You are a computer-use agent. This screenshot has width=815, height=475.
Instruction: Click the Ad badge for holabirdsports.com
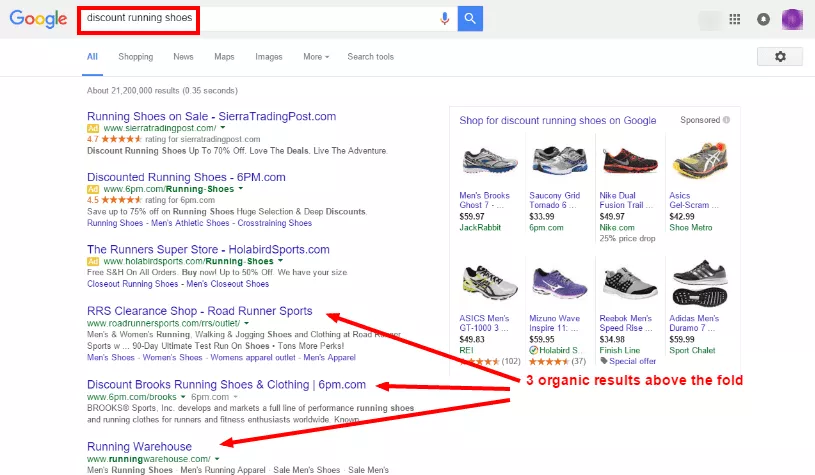tap(93, 261)
